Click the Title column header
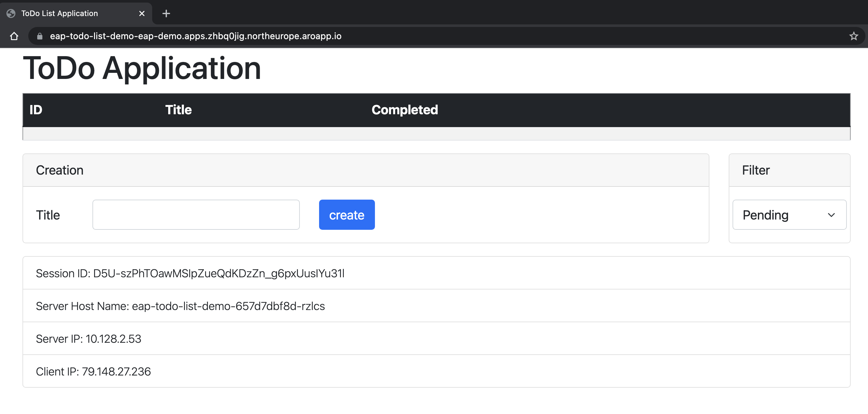This screenshot has width=868, height=414. point(178,109)
